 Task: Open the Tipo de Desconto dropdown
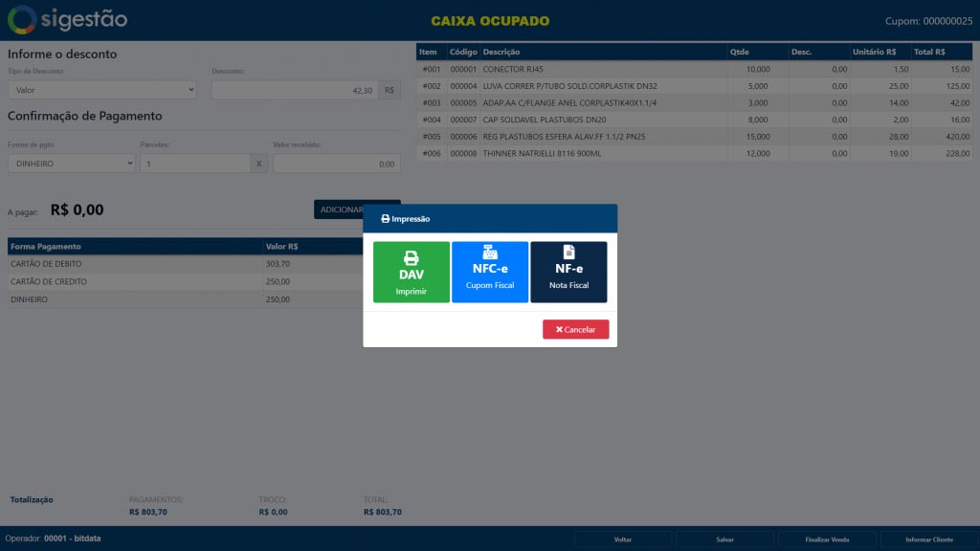102,90
